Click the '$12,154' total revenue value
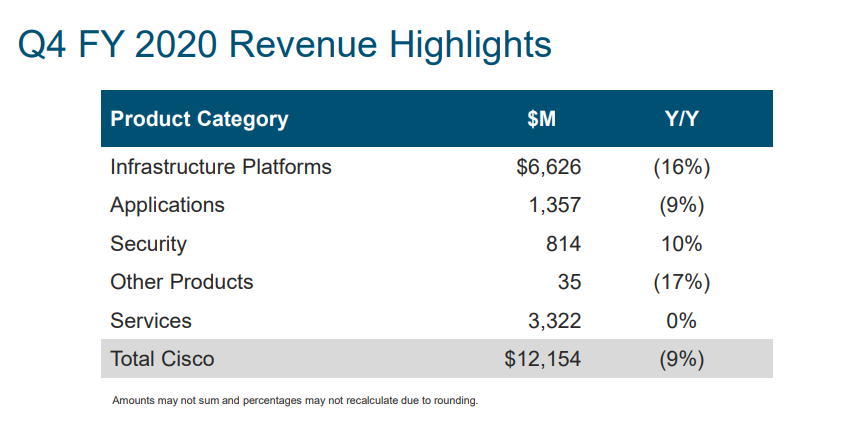The width and height of the screenshot is (854, 437). [542, 359]
